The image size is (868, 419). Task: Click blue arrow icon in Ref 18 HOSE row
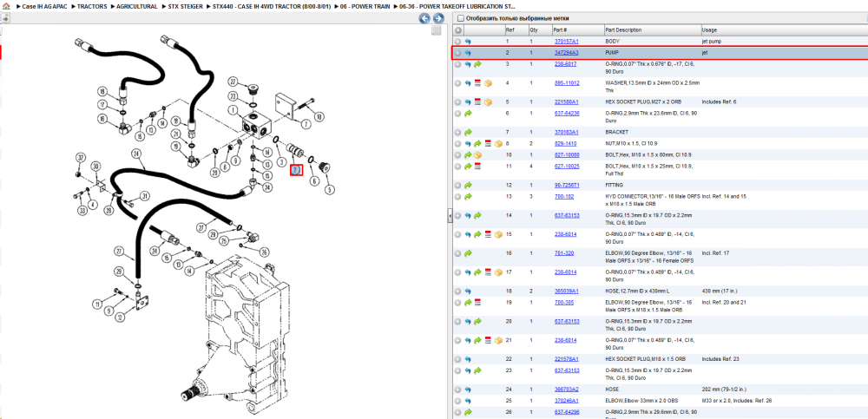coord(467,291)
